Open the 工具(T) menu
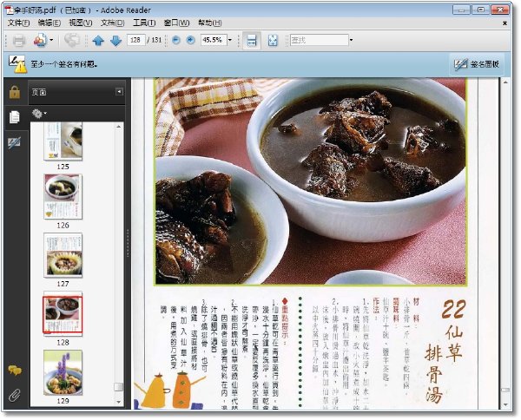521x420 pixels. coord(144,23)
